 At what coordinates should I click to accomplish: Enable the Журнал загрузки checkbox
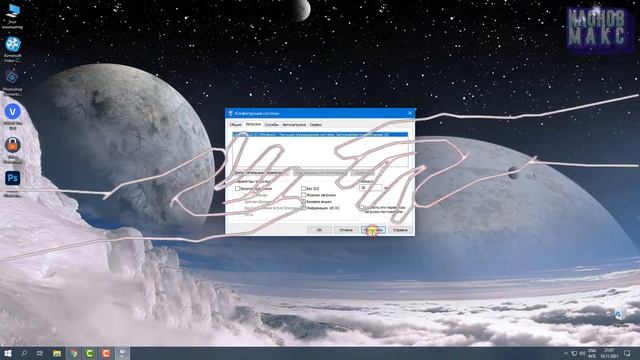click(303, 195)
